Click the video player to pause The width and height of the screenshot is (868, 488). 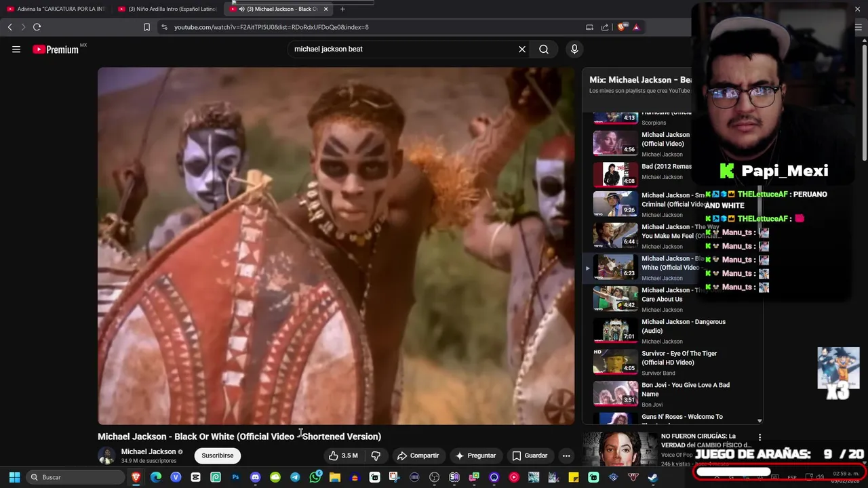pyautogui.click(x=336, y=245)
